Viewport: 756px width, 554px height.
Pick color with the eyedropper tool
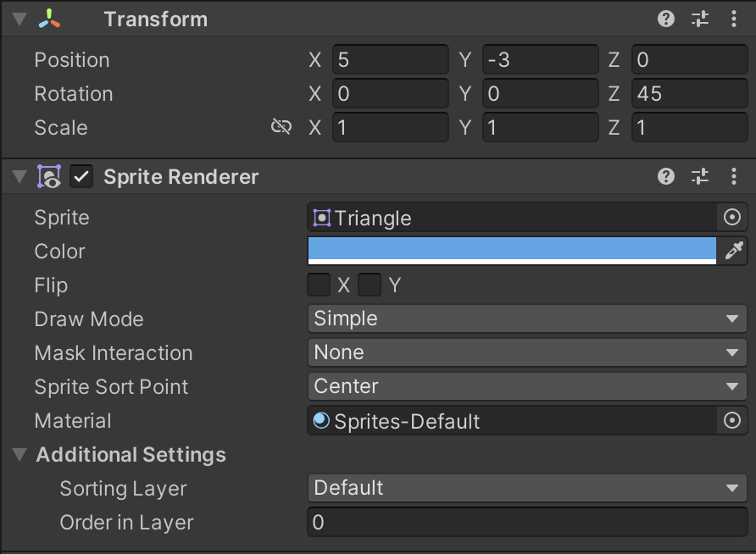tap(733, 251)
